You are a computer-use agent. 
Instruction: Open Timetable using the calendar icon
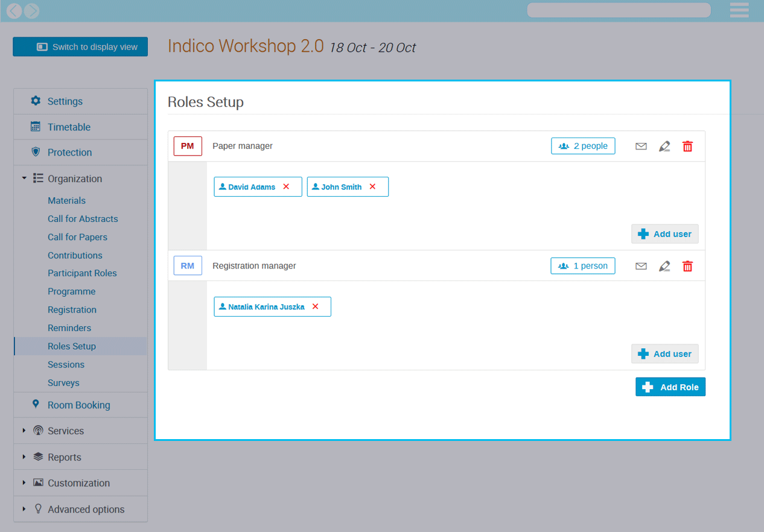pyautogui.click(x=36, y=127)
